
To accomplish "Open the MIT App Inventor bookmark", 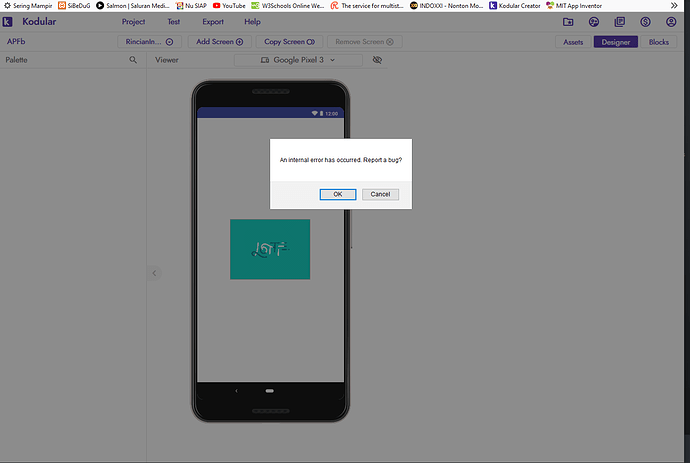I will pyautogui.click(x=574, y=6).
